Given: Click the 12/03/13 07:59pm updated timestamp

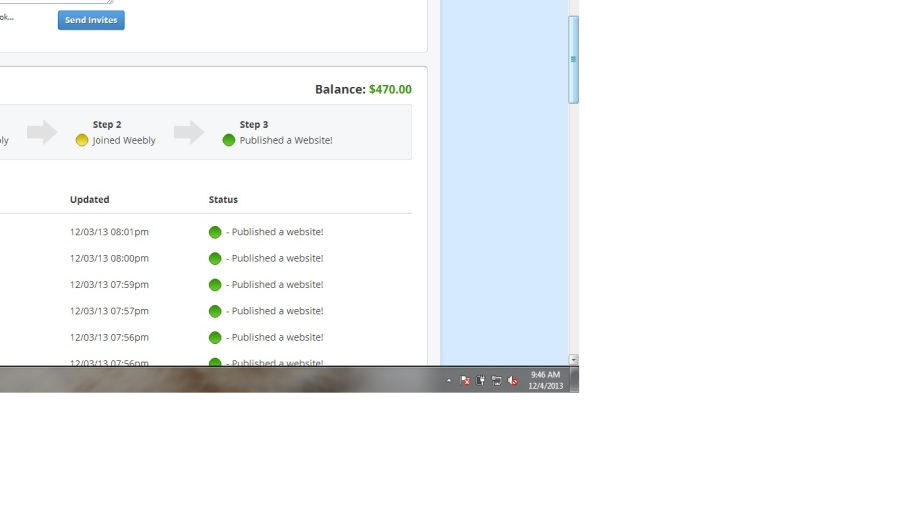Looking at the screenshot, I should tap(109, 285).
